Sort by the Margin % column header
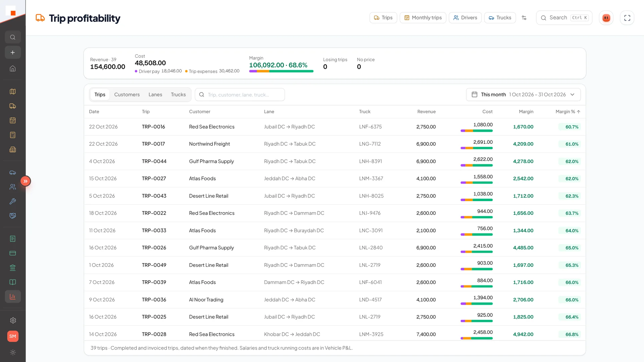Viewport: 644px width, 362px height. [568, 112]
